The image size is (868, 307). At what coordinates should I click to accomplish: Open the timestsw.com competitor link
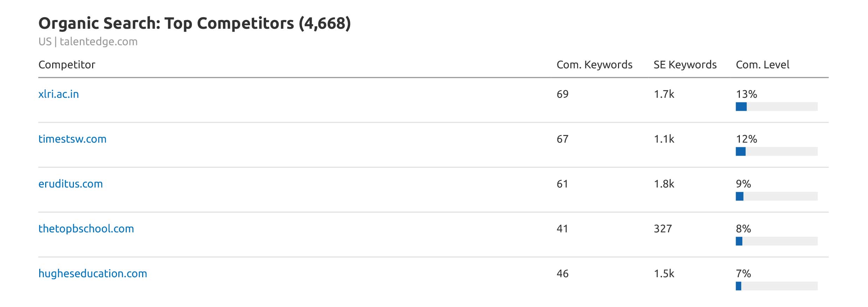(x=72, y=139)
